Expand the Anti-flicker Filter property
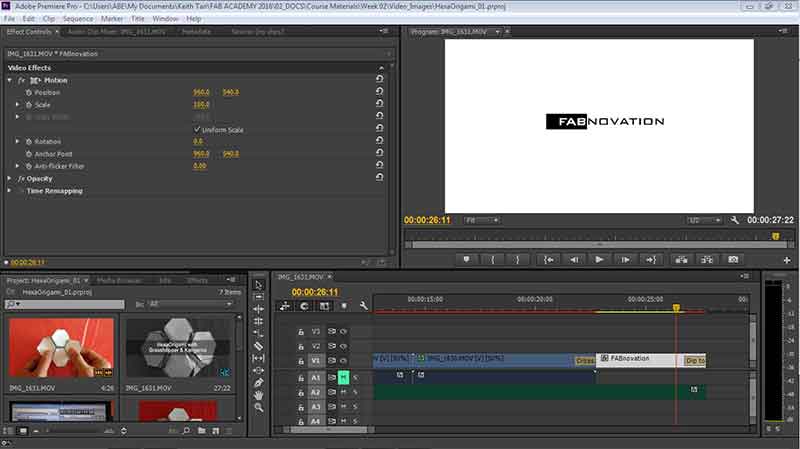 [18, 166]
